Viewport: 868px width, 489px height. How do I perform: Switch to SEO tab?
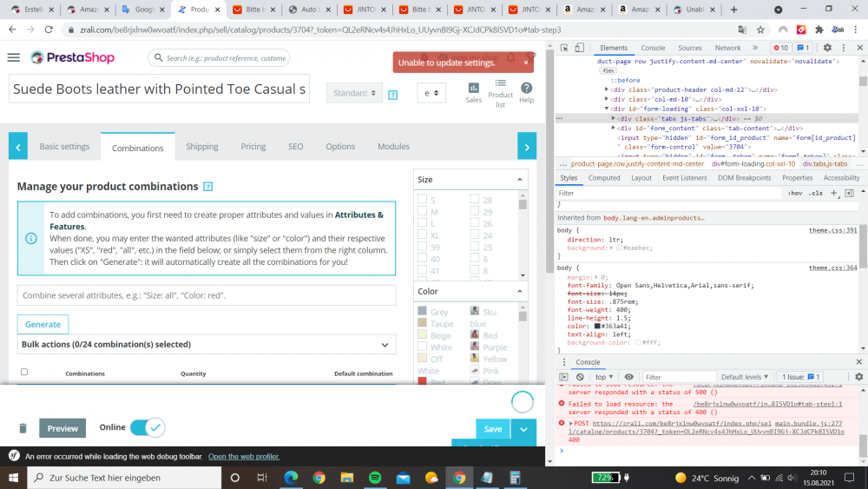[296, 147]
